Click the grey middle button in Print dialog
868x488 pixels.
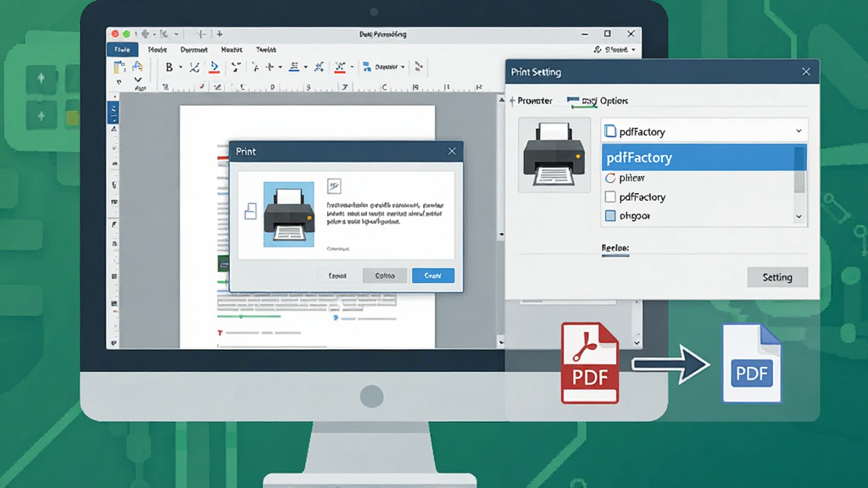(385, 275)
